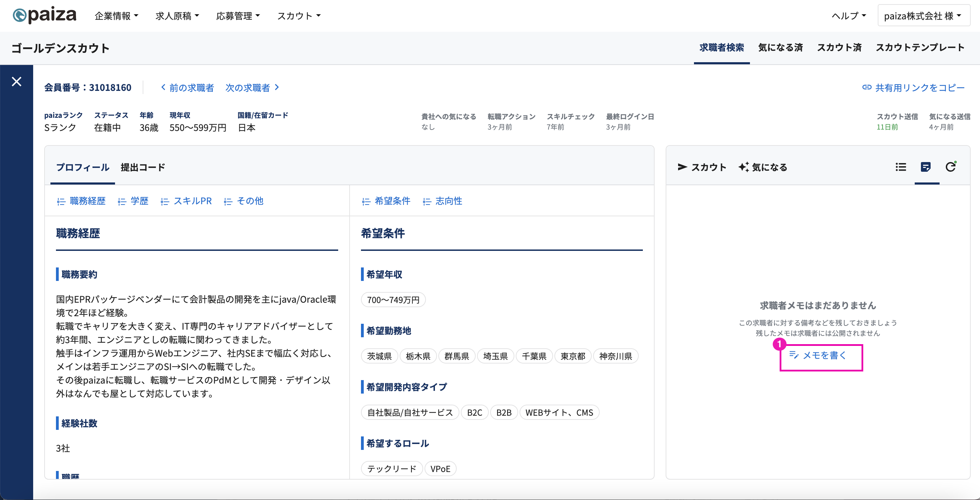
Task: Expand the ヘルプ menu
Action: point(849,16)
